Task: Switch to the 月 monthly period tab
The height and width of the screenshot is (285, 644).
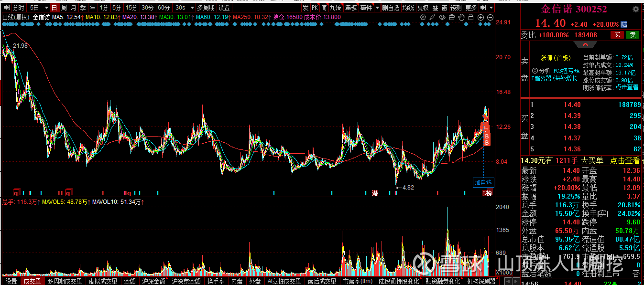Action: [73, 8]
